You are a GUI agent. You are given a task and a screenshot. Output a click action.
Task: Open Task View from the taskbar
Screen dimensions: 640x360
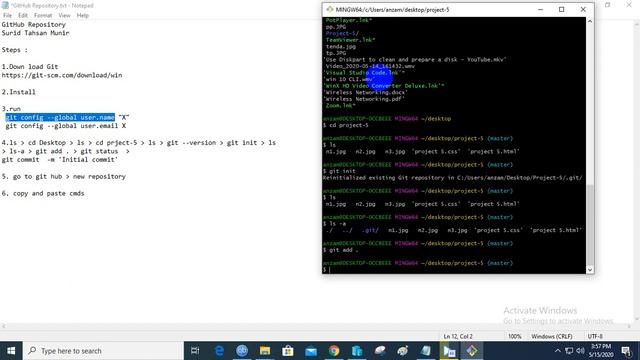pyautogui.click(x=195, y=351)
